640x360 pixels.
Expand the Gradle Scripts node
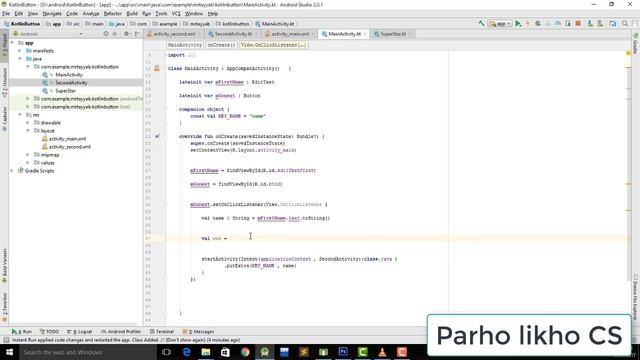(12, 171)
